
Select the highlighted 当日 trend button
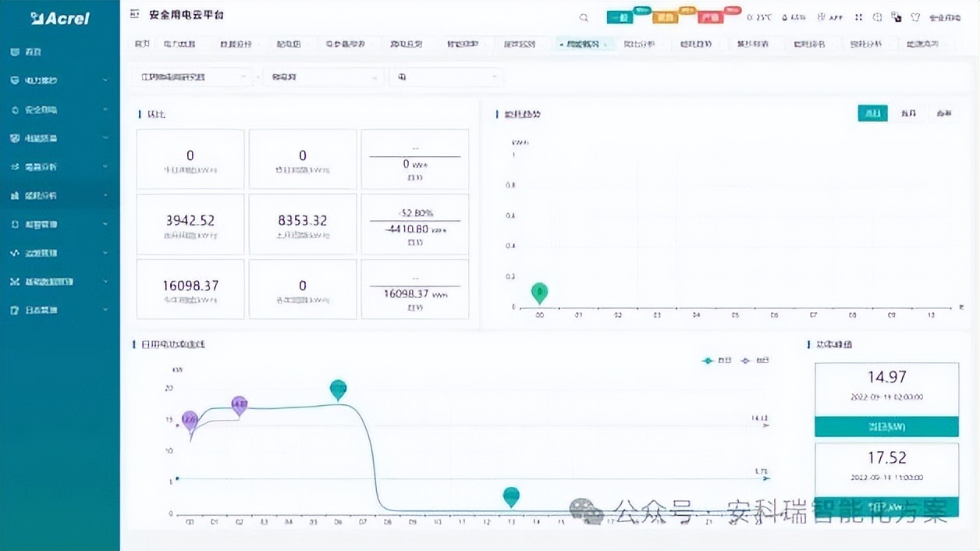873,114
